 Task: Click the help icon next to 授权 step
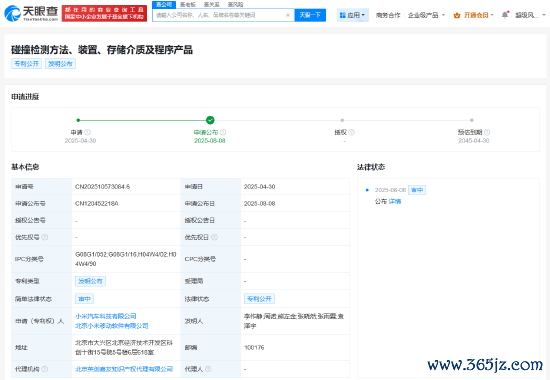(351, 132)
